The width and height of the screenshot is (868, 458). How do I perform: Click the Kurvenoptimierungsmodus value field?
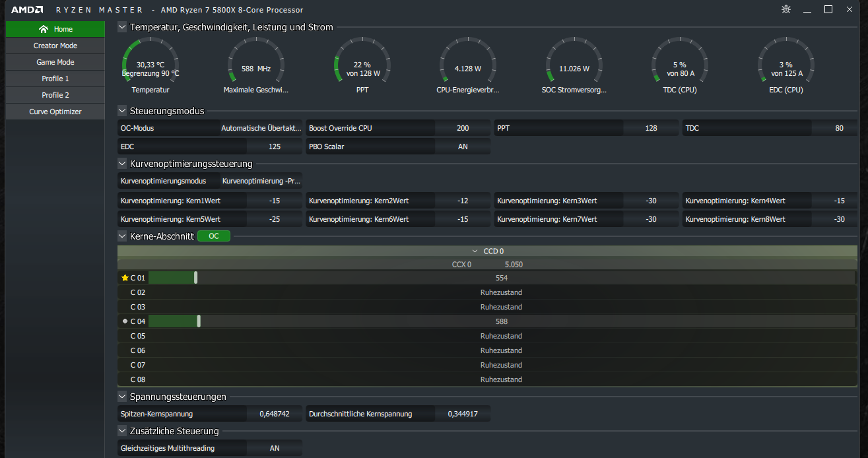(x=261, y=181)
